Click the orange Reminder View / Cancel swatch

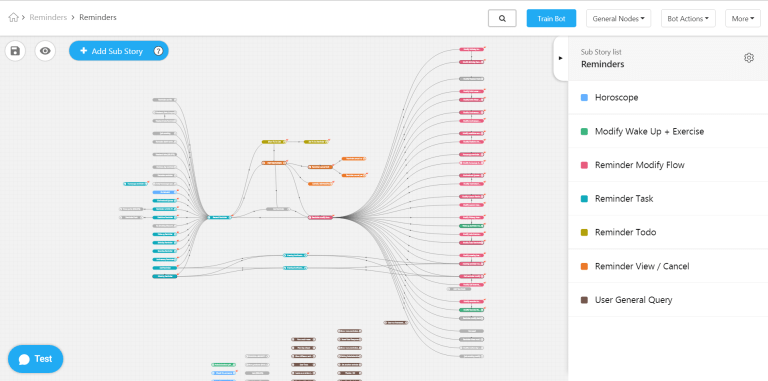click(x=584, y=266)
